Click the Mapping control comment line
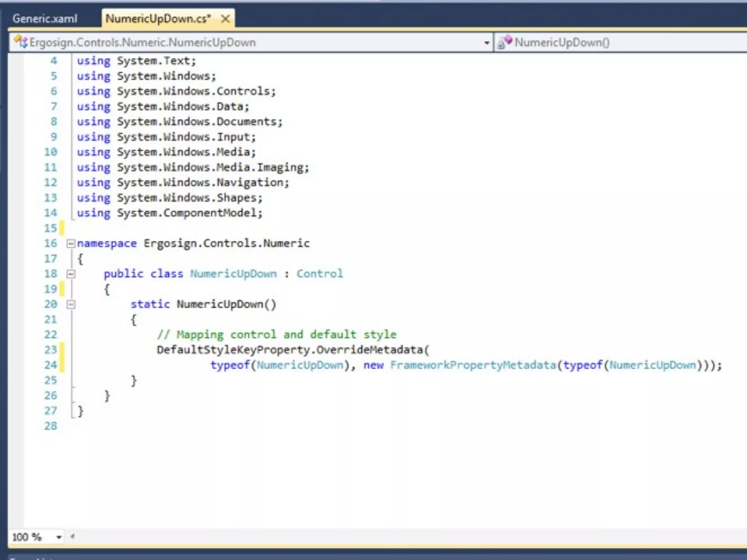This screenshot has width=747, height=560. (x=276, y=335)
